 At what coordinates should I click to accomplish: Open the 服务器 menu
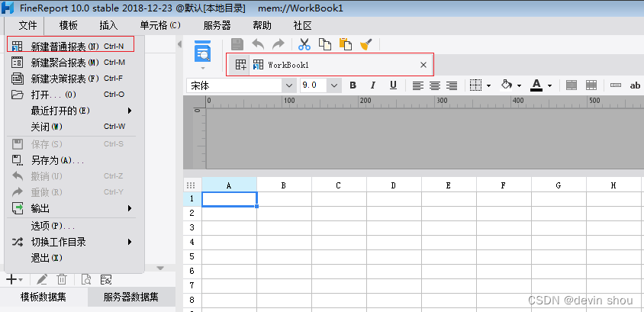tap(217, 26)
